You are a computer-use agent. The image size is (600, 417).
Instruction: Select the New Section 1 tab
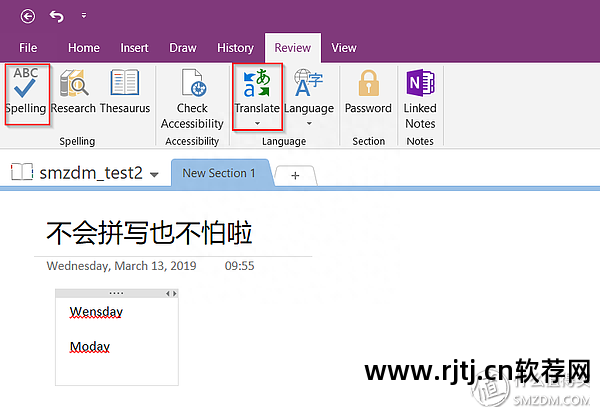click(x=219, y=173)
